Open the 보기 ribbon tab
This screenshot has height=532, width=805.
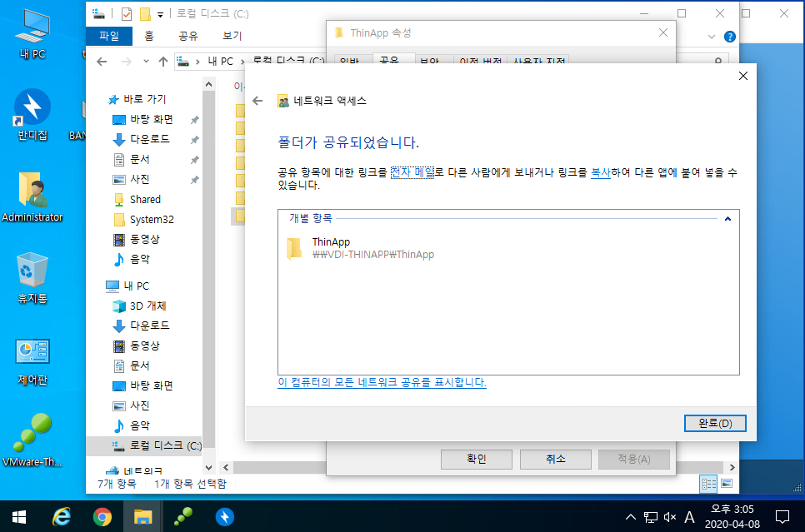[232, 36]
